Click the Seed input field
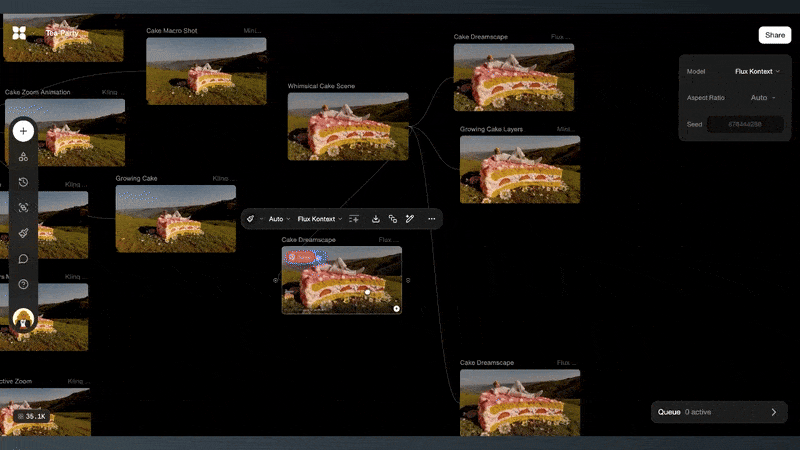800x450 pixels. point(745,124)
